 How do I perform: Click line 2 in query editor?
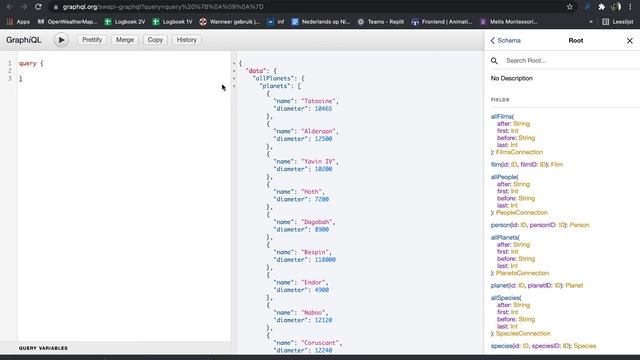(x=124, y=71)
